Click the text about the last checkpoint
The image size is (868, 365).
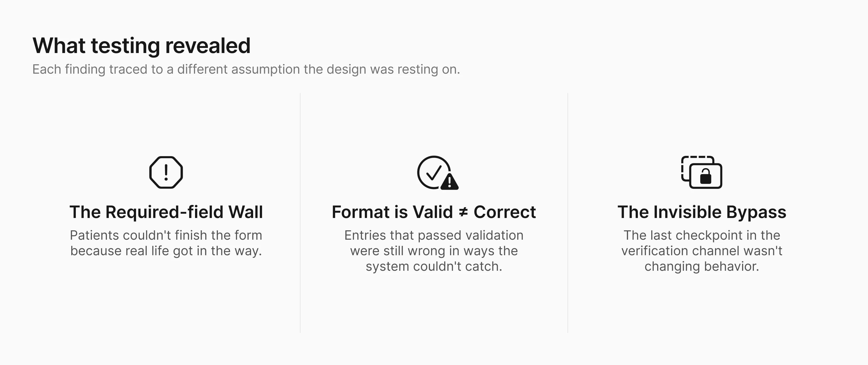[x=702, y=250]
